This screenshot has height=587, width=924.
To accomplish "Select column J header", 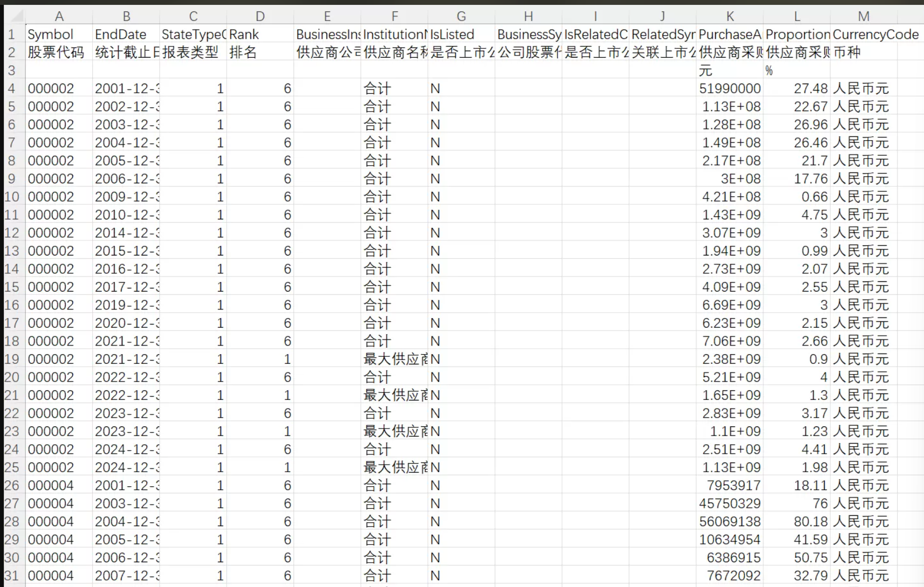I will [662, 17].
